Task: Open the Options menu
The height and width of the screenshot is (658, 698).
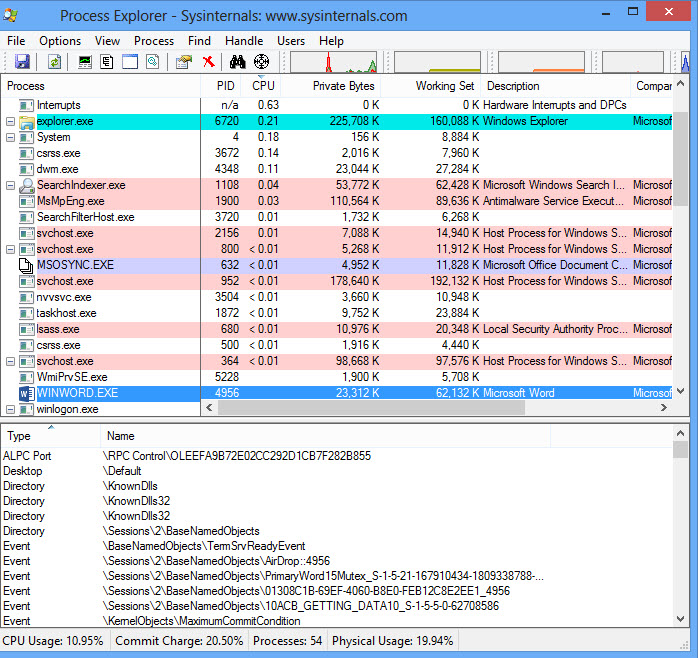Action: point(60,41)
